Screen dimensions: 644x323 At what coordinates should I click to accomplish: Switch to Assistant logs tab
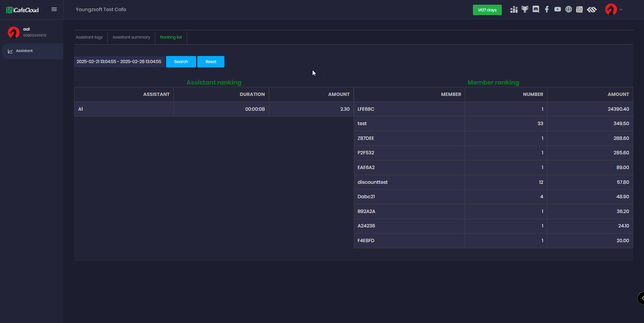[89, 37]
